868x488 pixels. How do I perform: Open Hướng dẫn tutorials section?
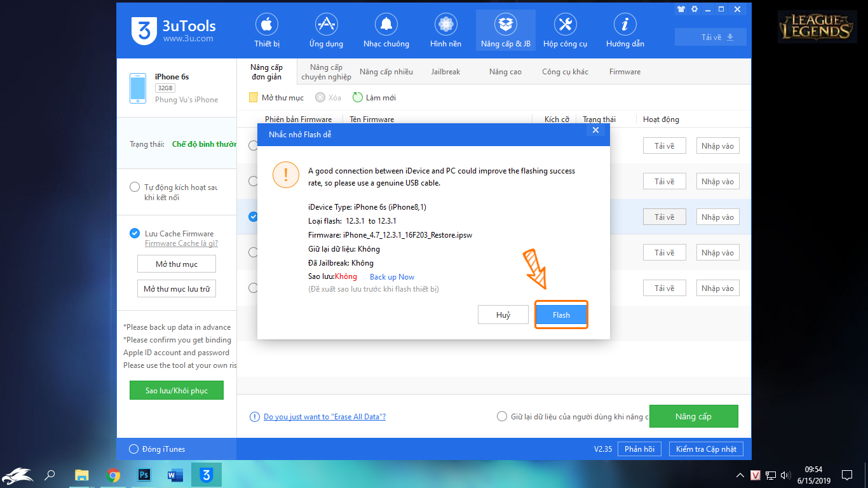pos(625,31)
